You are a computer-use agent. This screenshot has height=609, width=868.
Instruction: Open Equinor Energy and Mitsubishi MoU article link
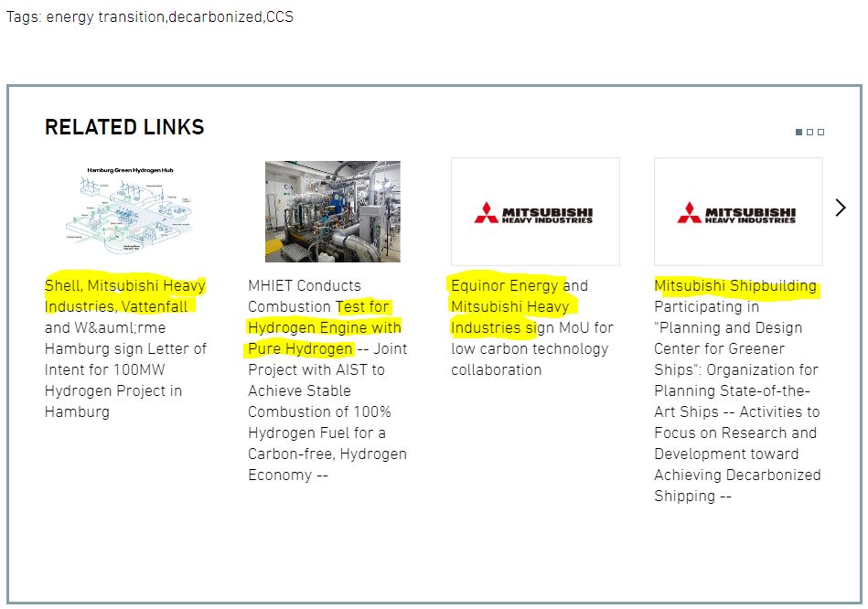pos(532,327)
